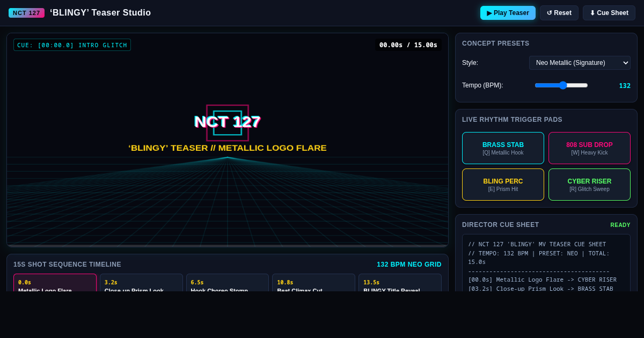Image resolution: width=644 pixels, height=338 pixels.
Task: Select the 0.0s Metallic Logo Flare shot
Action: [55, 283]
